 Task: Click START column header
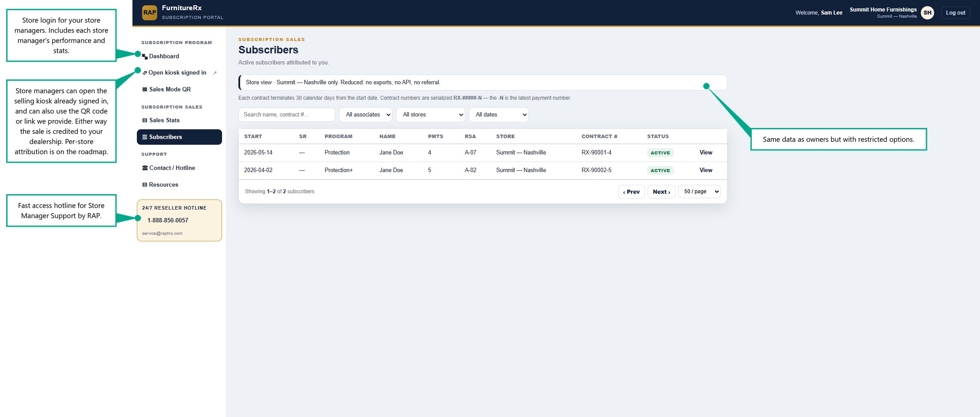click(253, 136)
